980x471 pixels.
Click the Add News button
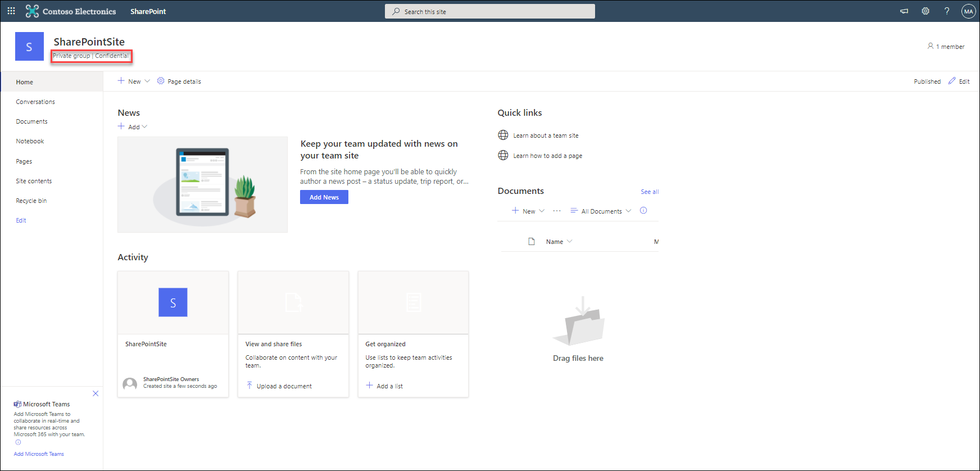pyautogui.click(x=324, y=197)
